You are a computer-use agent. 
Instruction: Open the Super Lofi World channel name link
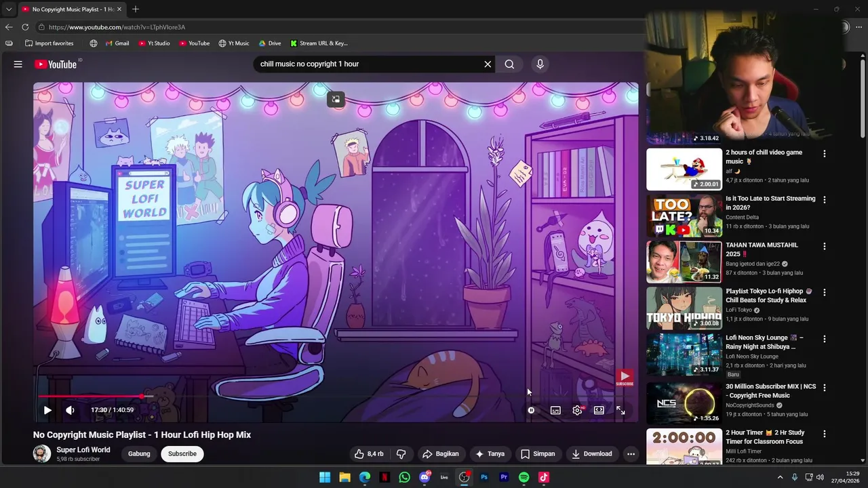83,450
